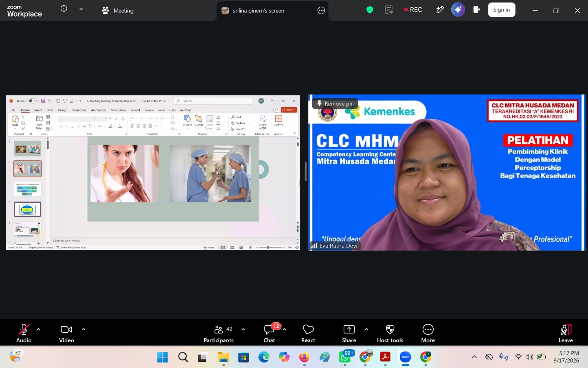
Task: Open the annotation pencil icon in title bar
Action: point(440,10)
